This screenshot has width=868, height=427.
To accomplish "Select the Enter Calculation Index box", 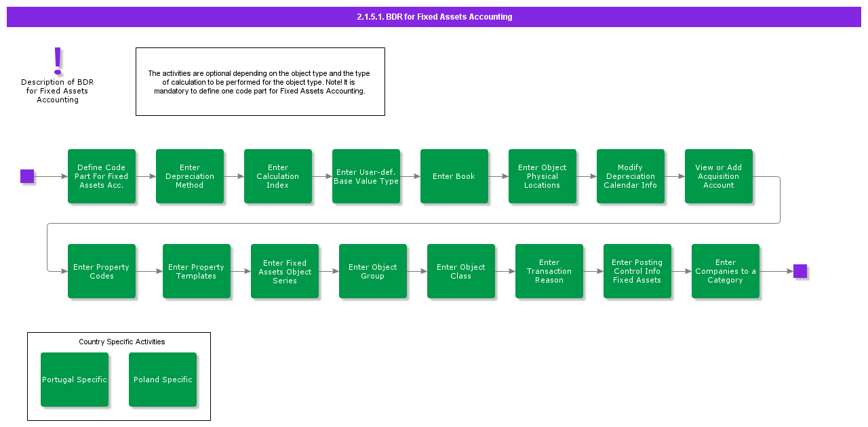I will (278, 176).
